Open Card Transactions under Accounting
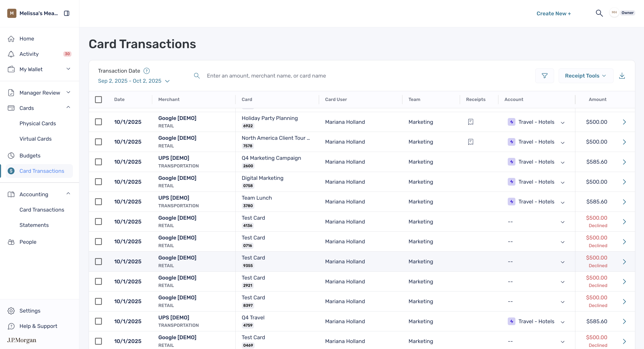The image size is (644, 349). tap(42, 210)
